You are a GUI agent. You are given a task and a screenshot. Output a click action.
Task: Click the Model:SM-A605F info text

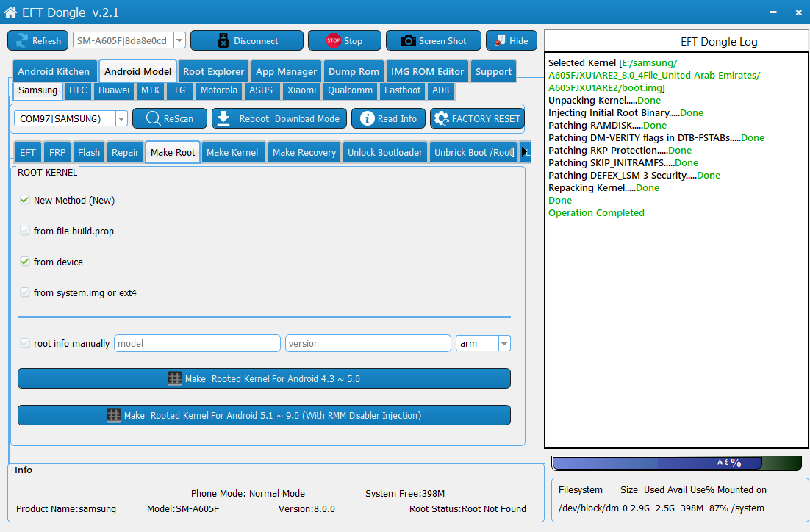coord(183,508)
